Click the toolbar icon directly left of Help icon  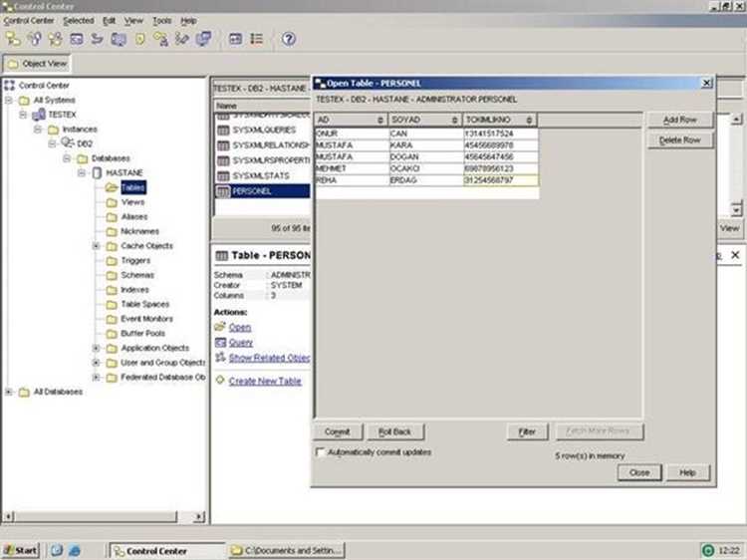coord(257,39)
